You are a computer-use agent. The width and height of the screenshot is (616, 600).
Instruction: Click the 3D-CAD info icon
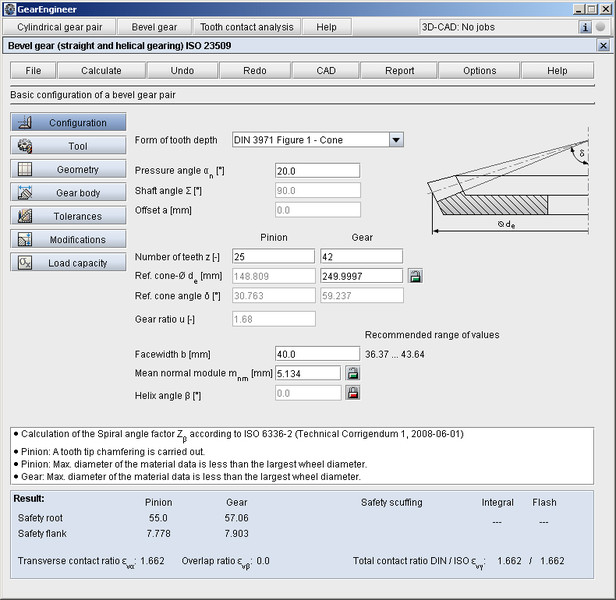coord(585,27)
